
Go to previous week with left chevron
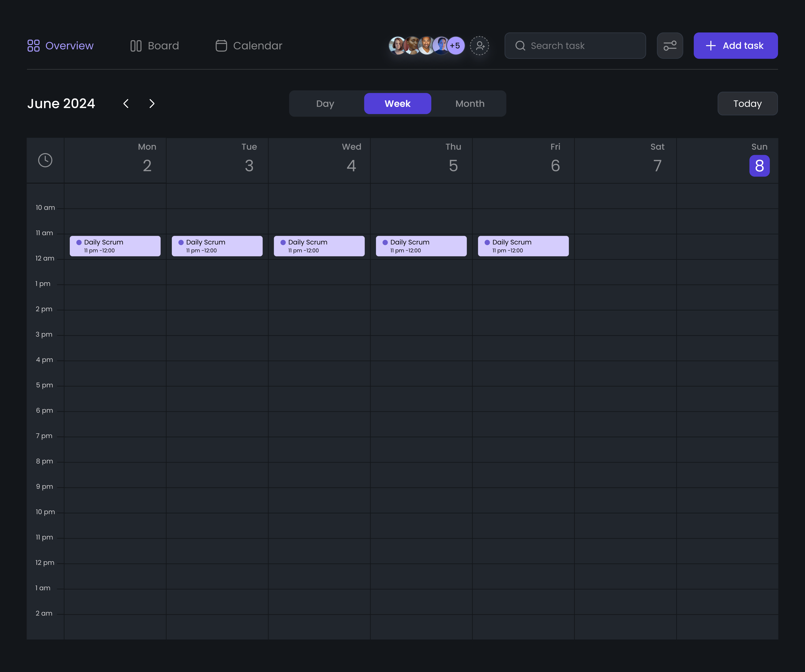(126, 104)
